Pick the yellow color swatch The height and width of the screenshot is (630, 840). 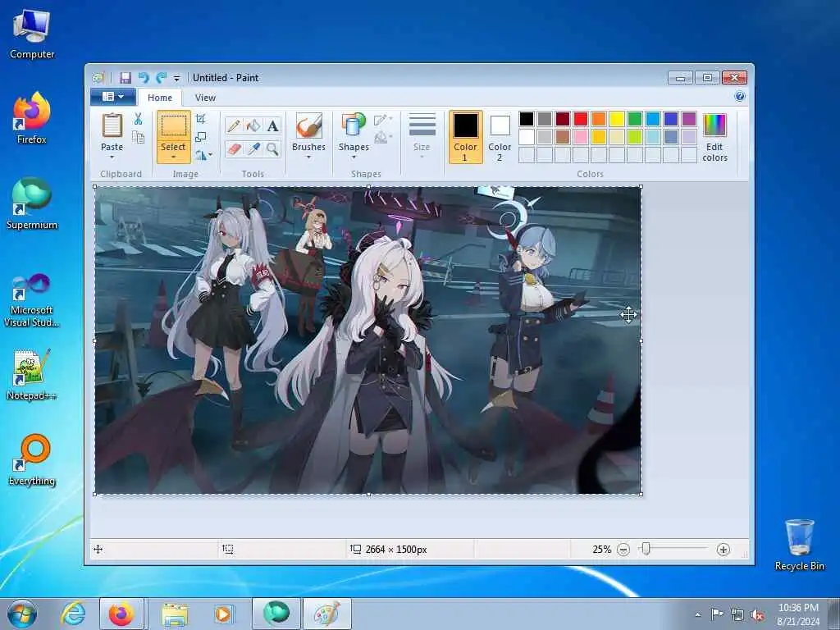pos(617,119)
